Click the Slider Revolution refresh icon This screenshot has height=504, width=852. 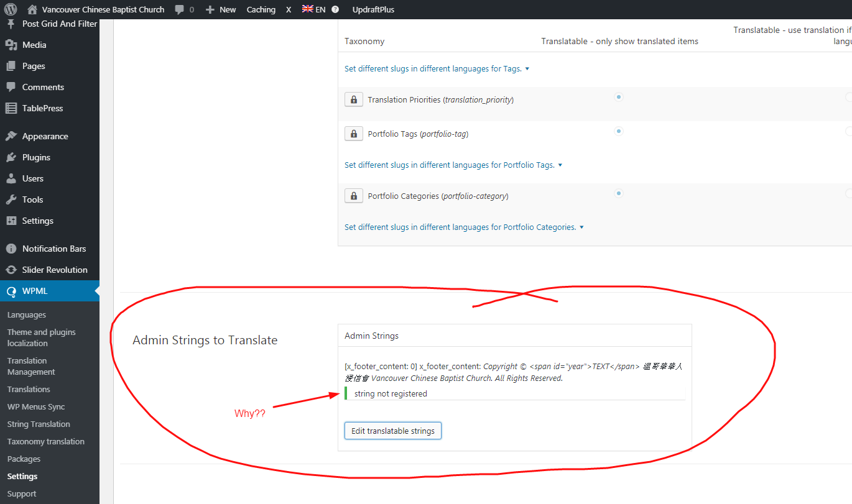click(11, 270)
